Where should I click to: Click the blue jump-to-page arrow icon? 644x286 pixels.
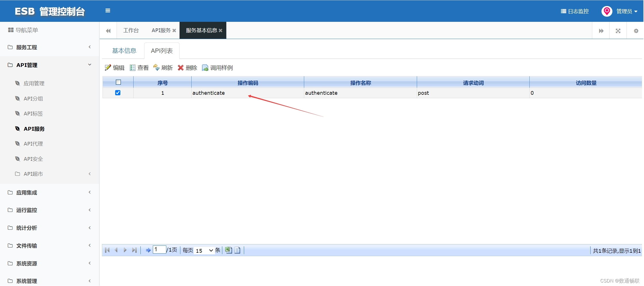tap(148, 250)
